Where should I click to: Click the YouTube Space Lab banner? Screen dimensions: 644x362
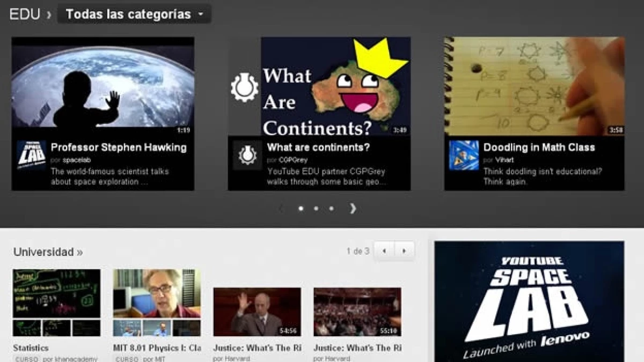[529, 301]
